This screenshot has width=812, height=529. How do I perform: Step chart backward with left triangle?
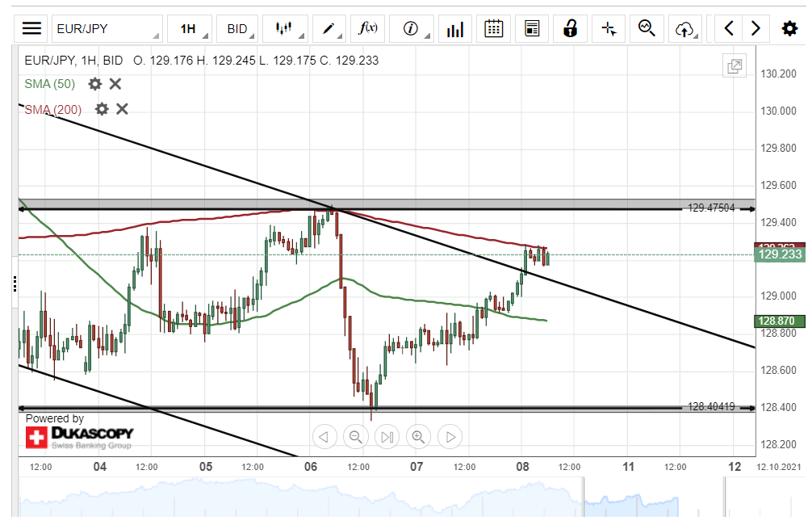(x=324, y=437)
